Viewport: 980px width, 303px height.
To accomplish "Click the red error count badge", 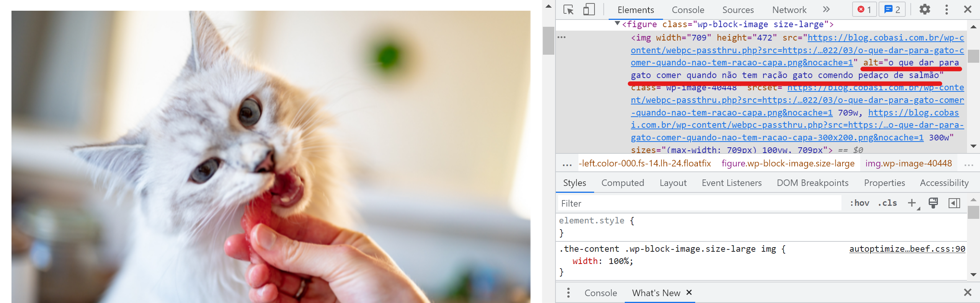I will (864, 10).
